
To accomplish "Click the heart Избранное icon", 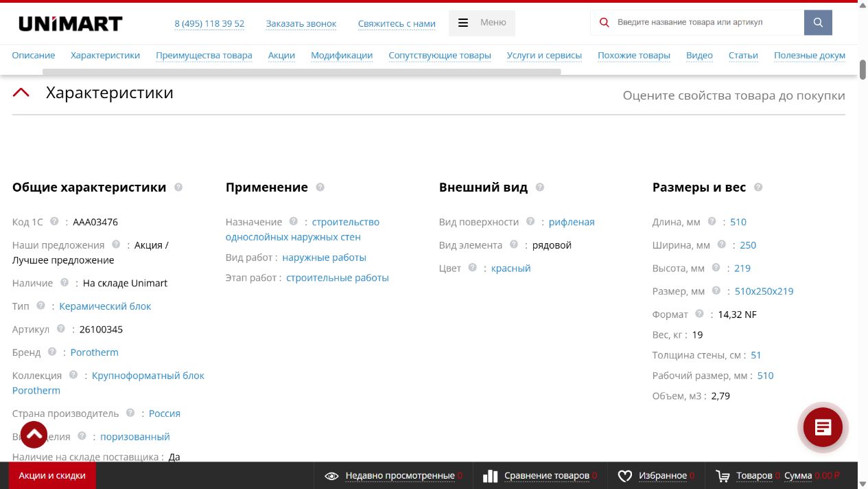I will pos(624,476).
